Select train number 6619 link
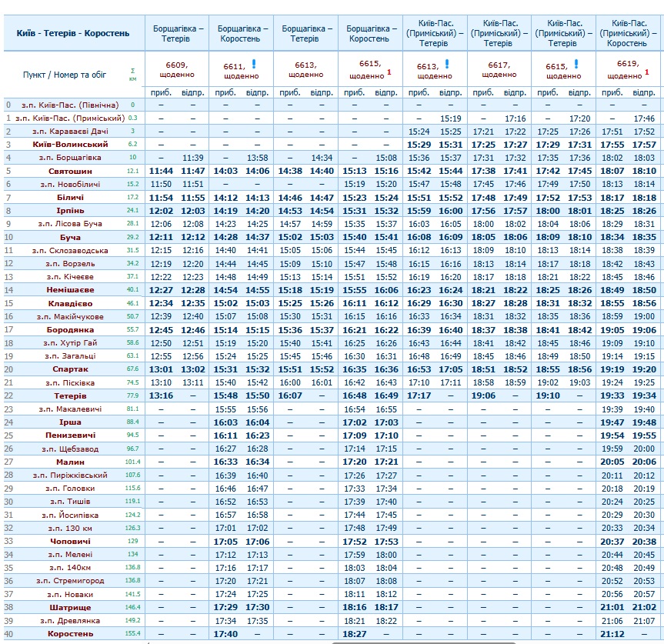 pyautogui.click(x=627, y=66)
